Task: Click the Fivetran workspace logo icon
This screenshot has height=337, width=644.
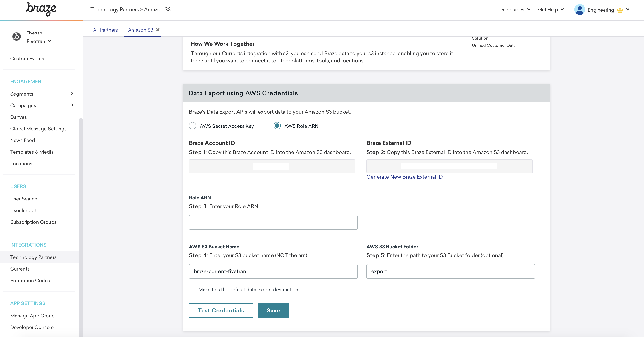Action: 17,36
